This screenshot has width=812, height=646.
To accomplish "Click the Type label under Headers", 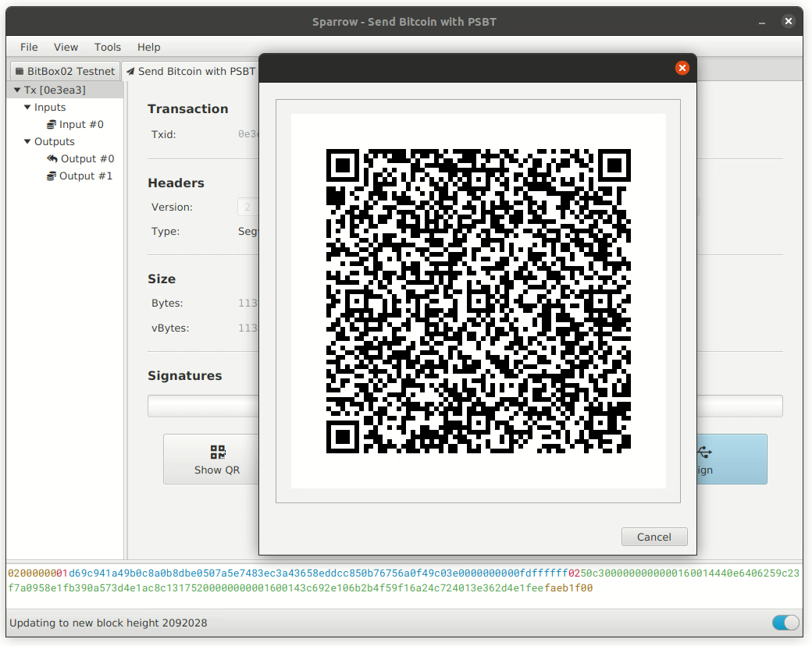I will coord(166,232).
